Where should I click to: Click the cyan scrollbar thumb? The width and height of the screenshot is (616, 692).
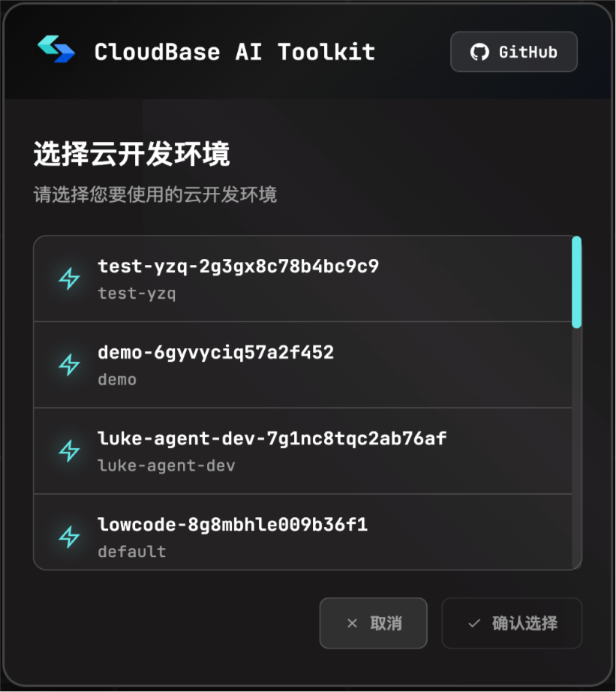pos(576,282)
